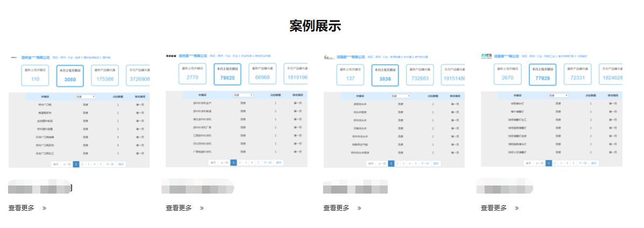Open the 百度 dropdown in fourth case screenshot
The image size is (644, 228).
point(557,95)
